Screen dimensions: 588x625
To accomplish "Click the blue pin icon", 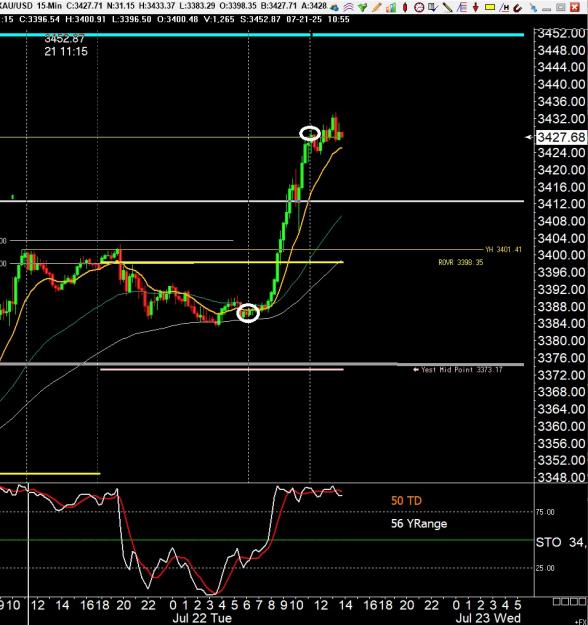I will [x=533, y=7].
